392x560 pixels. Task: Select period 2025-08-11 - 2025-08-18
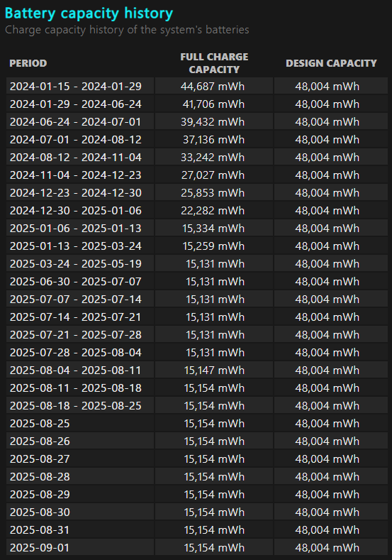pyautogui.click(x=76, y=388)
